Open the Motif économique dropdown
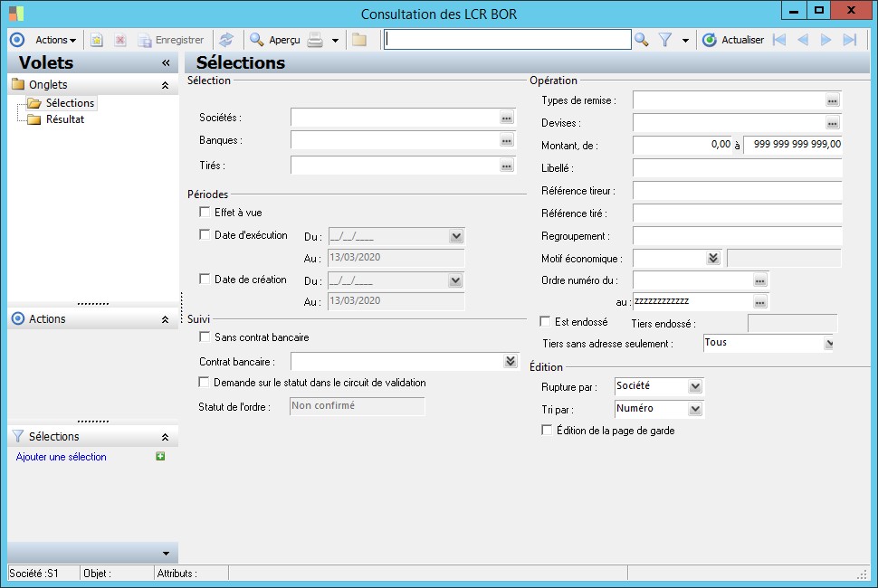878x588 pixels. point(713,258)
